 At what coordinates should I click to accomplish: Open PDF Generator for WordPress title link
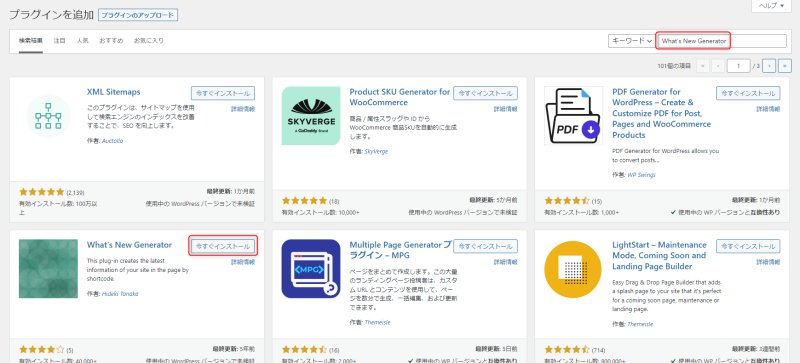[x=662, y=113]
